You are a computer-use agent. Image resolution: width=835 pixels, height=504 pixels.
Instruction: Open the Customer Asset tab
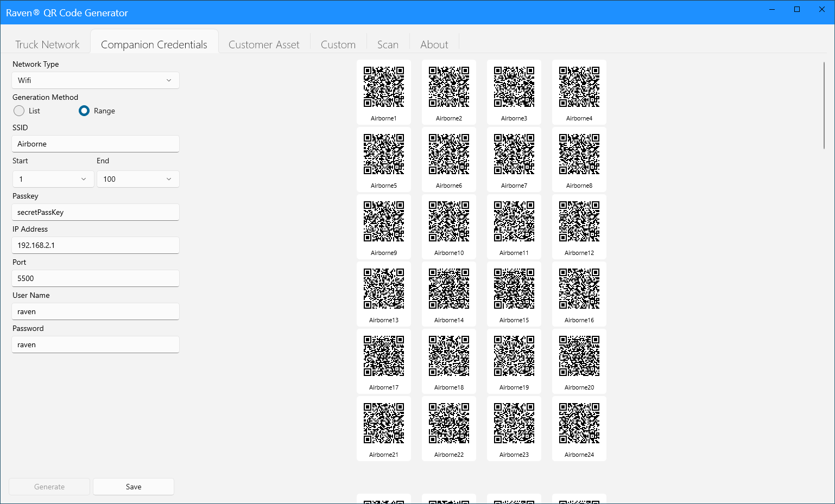click(x=264, y=44)
